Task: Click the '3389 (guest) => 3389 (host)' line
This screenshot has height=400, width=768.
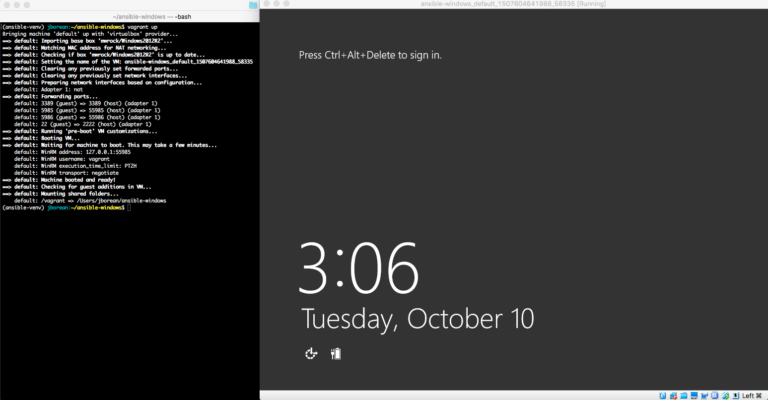Action: 86,103
